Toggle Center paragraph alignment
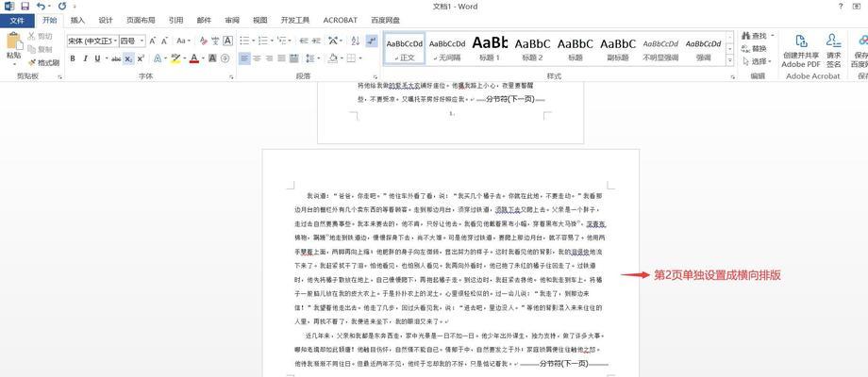 pos(257,58)
